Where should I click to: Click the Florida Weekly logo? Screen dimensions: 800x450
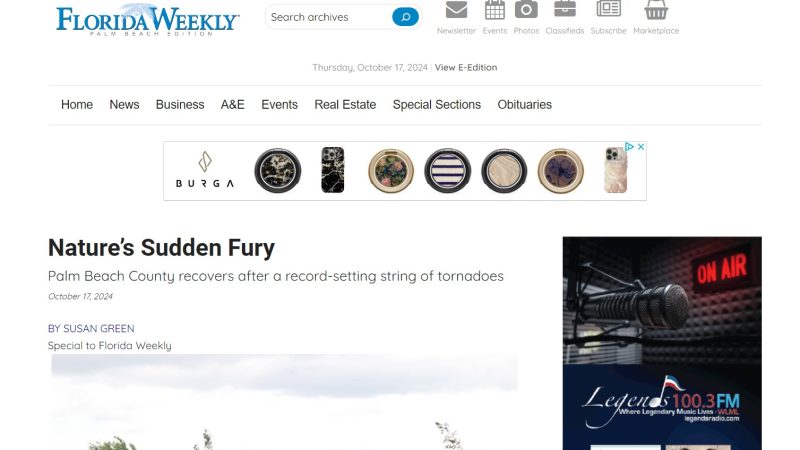(x=147, y=20)
